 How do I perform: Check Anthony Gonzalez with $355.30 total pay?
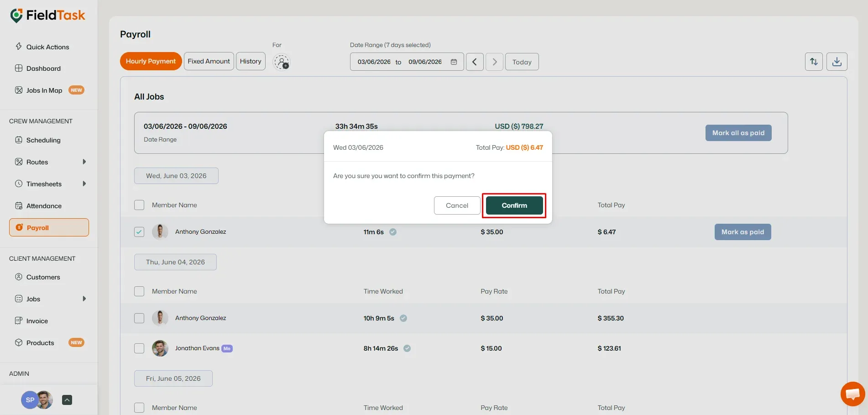coord(139,318)
